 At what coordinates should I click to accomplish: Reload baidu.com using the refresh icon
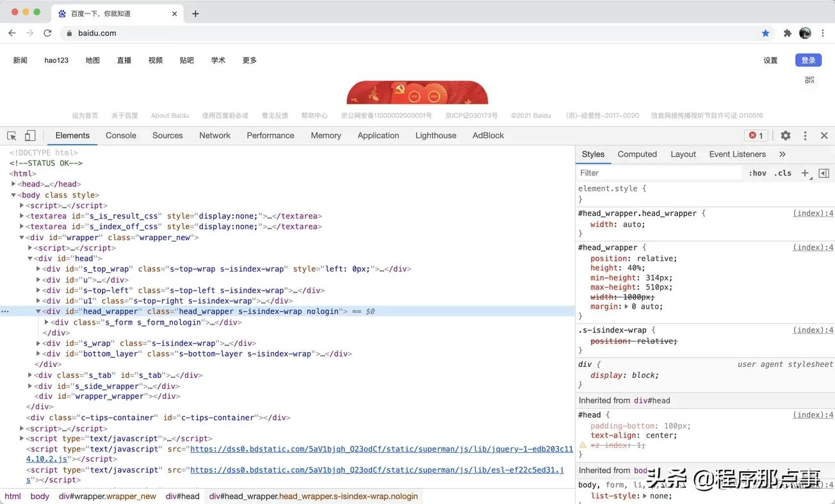point(47,33)
